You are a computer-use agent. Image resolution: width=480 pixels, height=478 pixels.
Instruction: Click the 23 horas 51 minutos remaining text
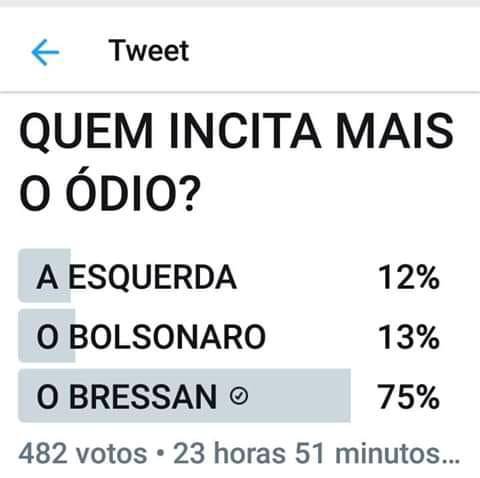pos(316,453)
